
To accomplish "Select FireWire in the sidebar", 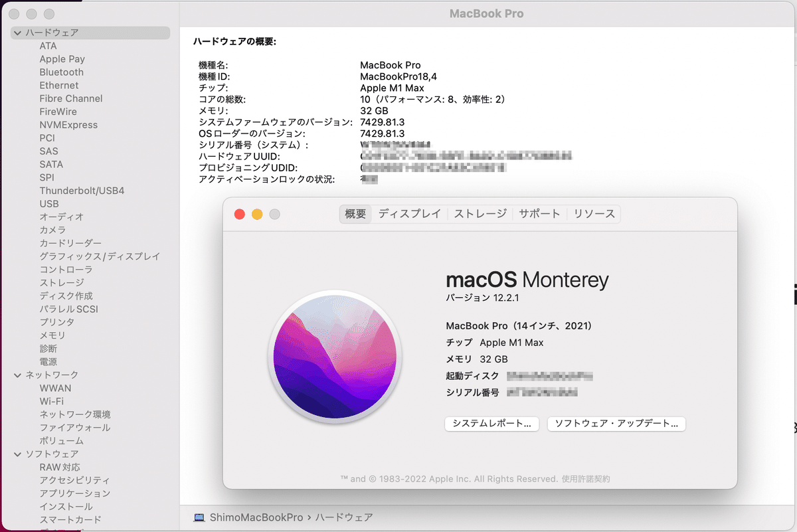I will tap(58, 112).
